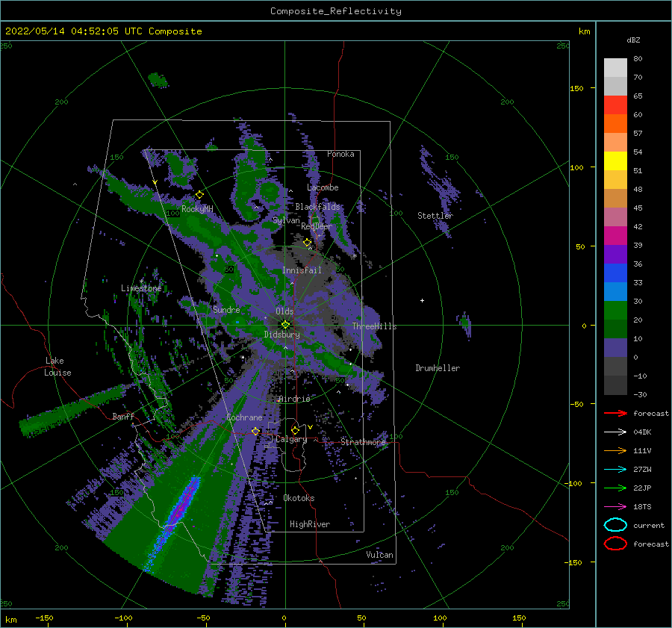Viewport: 672px width, 628px height.
Task: Click the yellow diamond marker near RockyMH
Action: pyautogui.click(x=199, y=195)
